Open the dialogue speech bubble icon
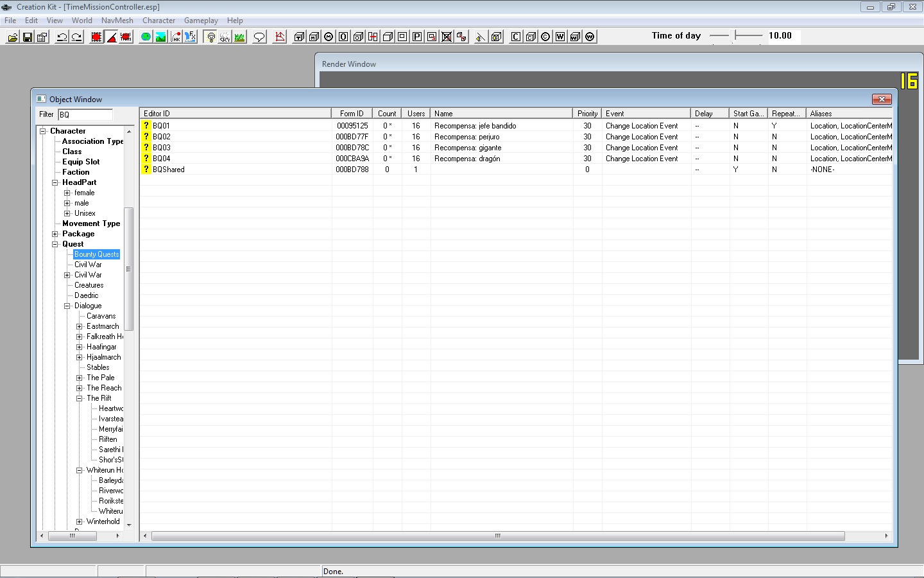 coord(259,37)
